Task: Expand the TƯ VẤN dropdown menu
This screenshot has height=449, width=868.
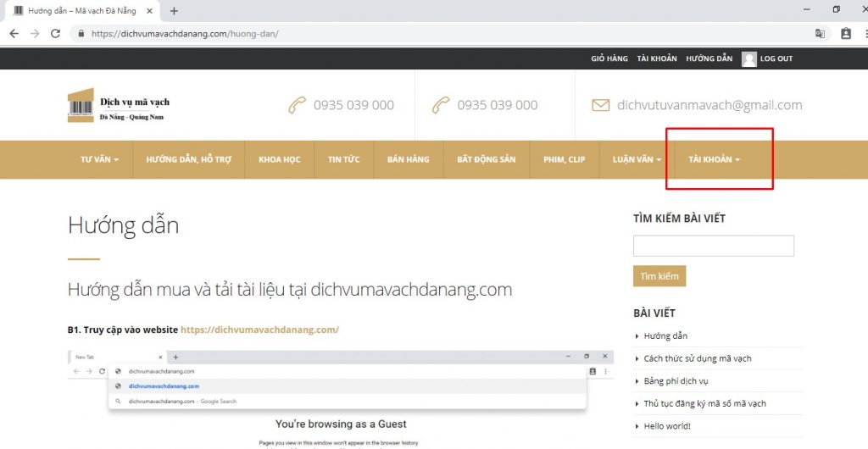Action: 99,159
